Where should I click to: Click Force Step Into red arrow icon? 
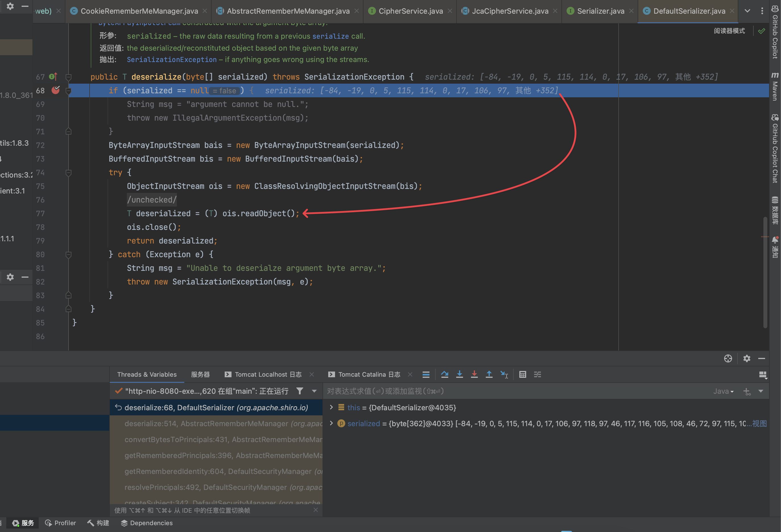[474, 374]
